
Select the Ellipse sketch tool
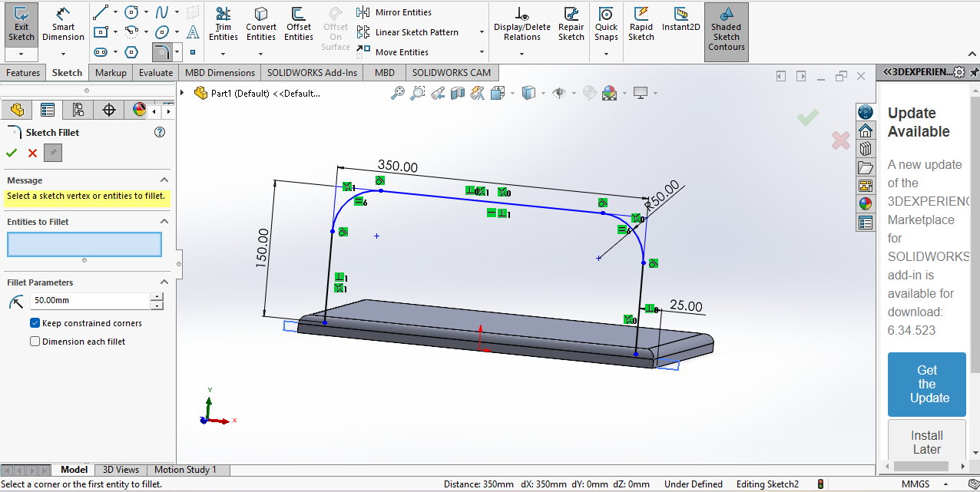[162, 32]
